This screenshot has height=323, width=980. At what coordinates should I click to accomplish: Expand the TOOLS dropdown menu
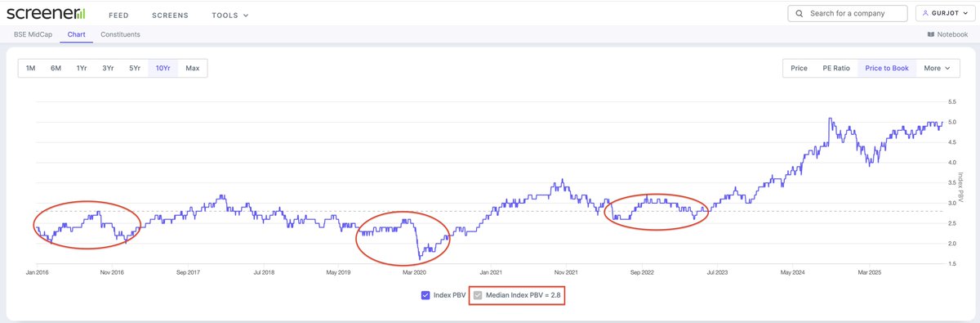(230, 15)
